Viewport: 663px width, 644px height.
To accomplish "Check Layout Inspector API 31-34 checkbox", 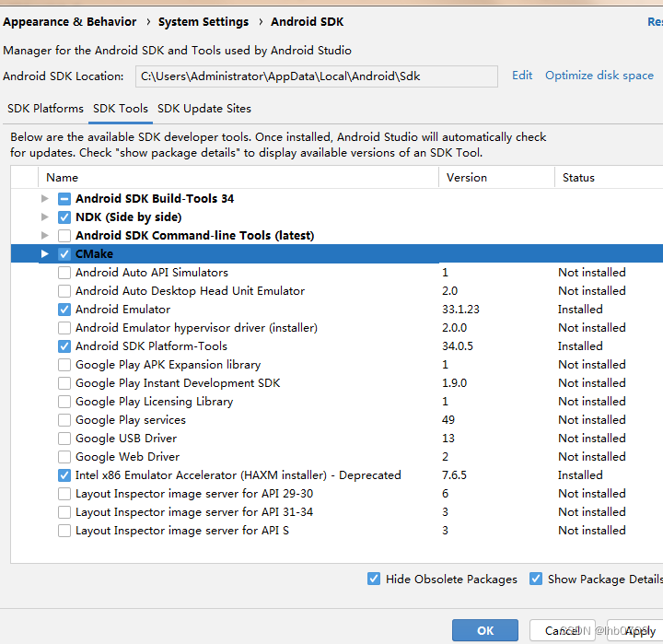I will [64, 512].
